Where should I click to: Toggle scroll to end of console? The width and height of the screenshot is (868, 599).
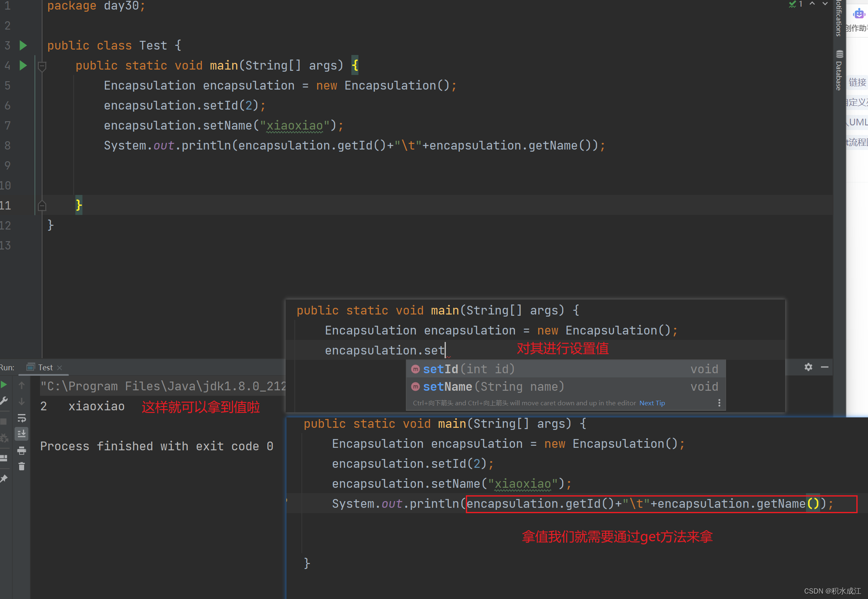[x=22, y=434]
